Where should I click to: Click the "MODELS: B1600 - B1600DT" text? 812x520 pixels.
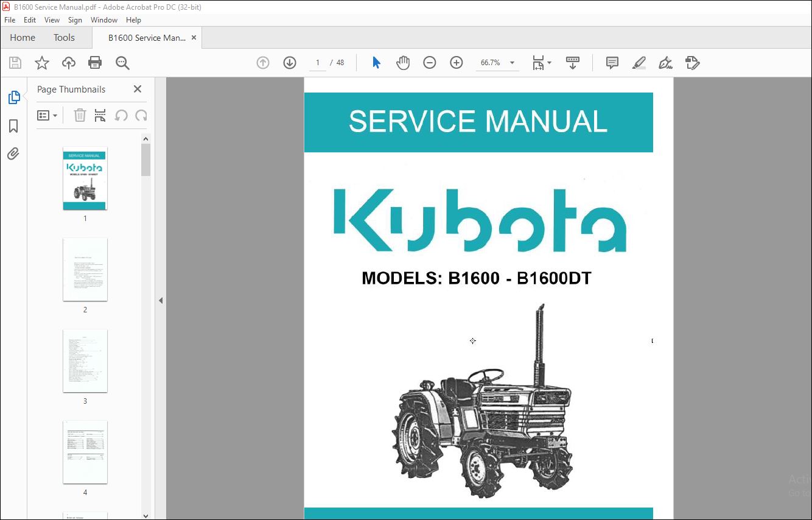477,278
